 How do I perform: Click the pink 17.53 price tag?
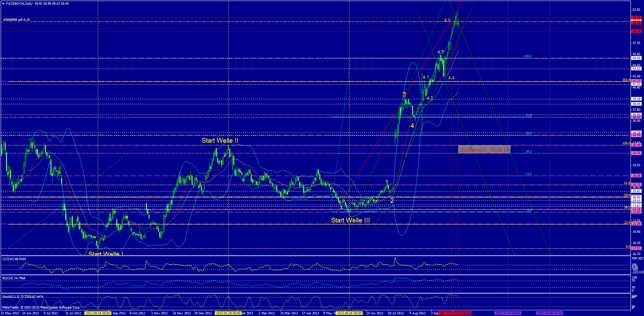[636, 248]
